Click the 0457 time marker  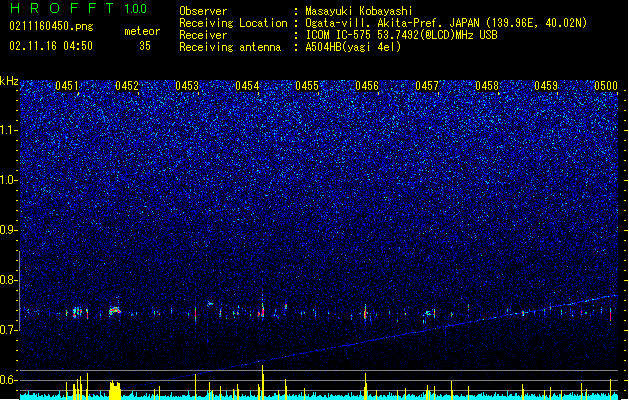427,86
